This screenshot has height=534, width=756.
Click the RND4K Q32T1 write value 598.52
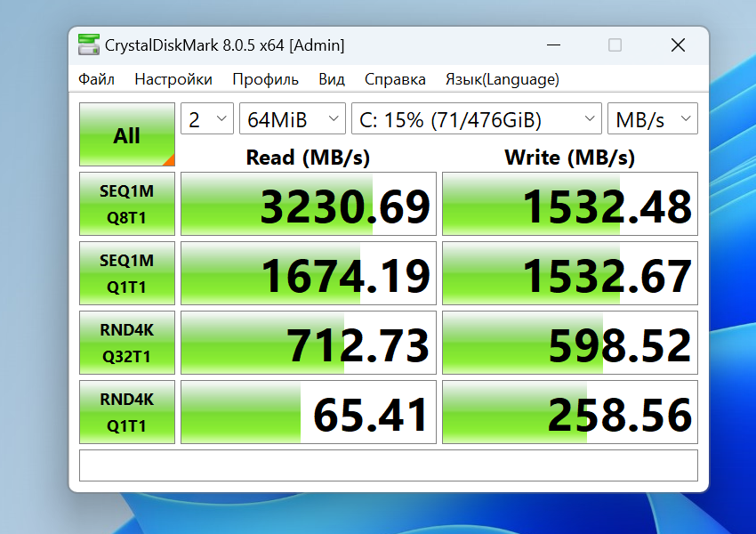(x=570, y=343)
